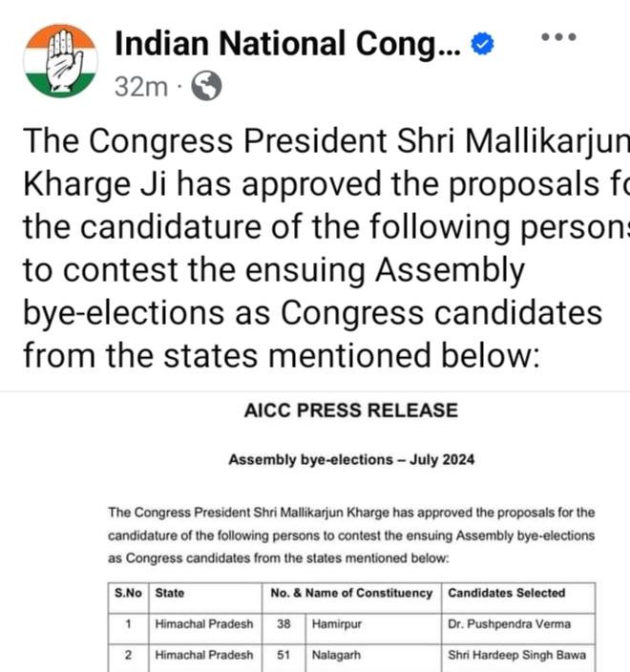Open the AICC Press Release image
This screenshot has height=672, width=630.
(x=351, y=535)
